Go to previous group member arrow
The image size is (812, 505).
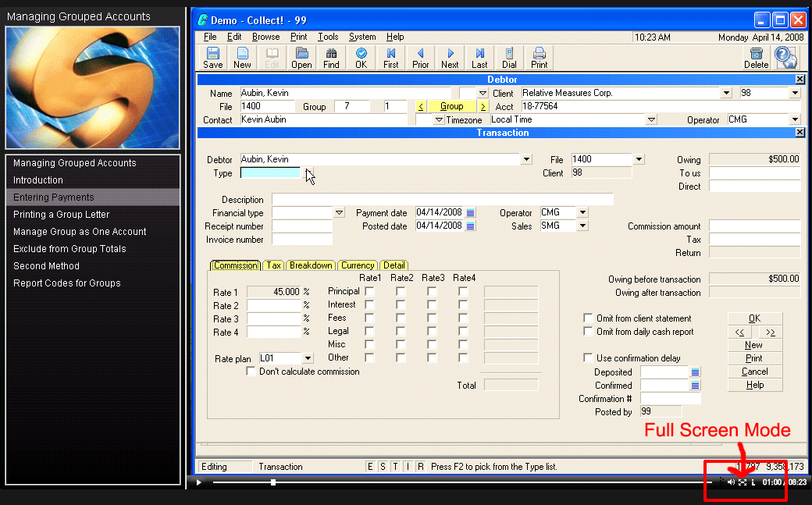[x=421, y=106]
